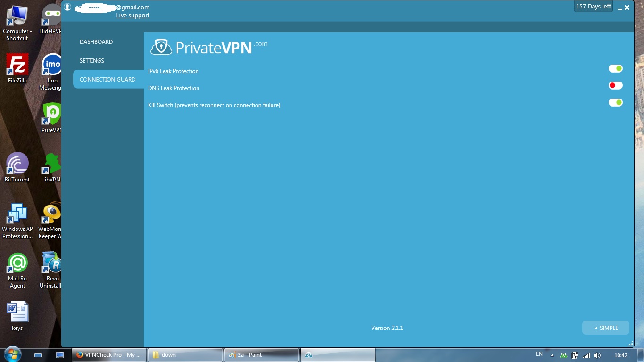Click the show desktop icon in quick launch

pos(60,355)
